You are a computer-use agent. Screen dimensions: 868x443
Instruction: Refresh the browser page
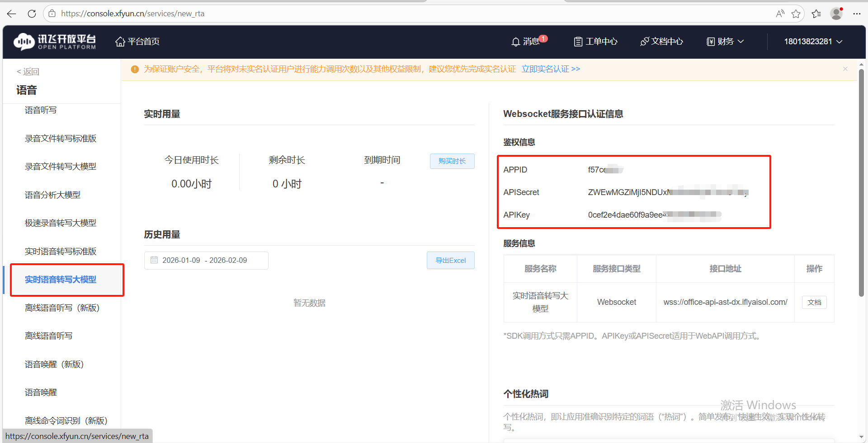click(32, 14)
